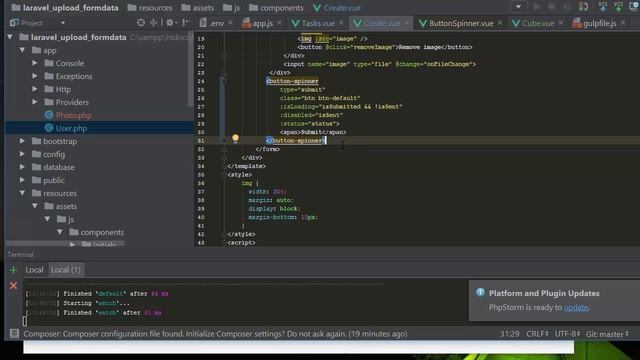Click resources breadcrumb in navigation bar

pyautogui.click(x=150, y=7)
